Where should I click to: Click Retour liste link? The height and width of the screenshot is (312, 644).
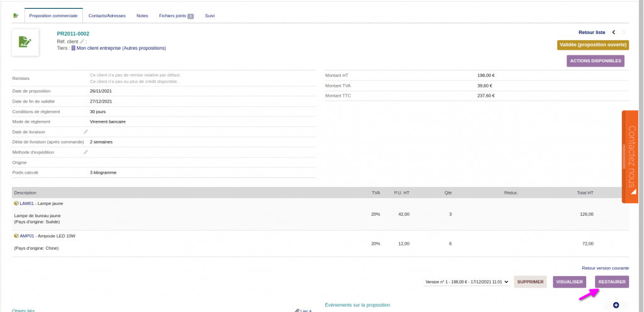click(592, 33)
